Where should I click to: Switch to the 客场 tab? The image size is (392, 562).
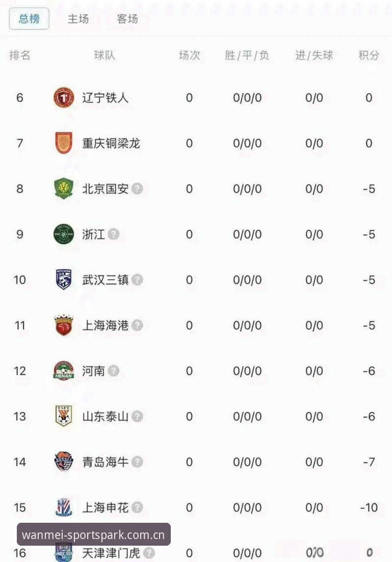pyautogui.click(x=127, y=19)
